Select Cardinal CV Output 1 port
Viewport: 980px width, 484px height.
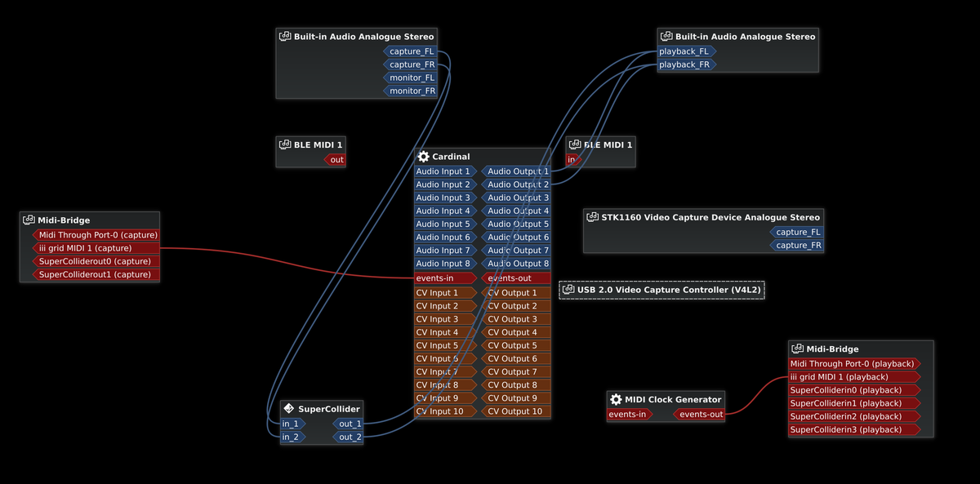click(x=516, y=292)
